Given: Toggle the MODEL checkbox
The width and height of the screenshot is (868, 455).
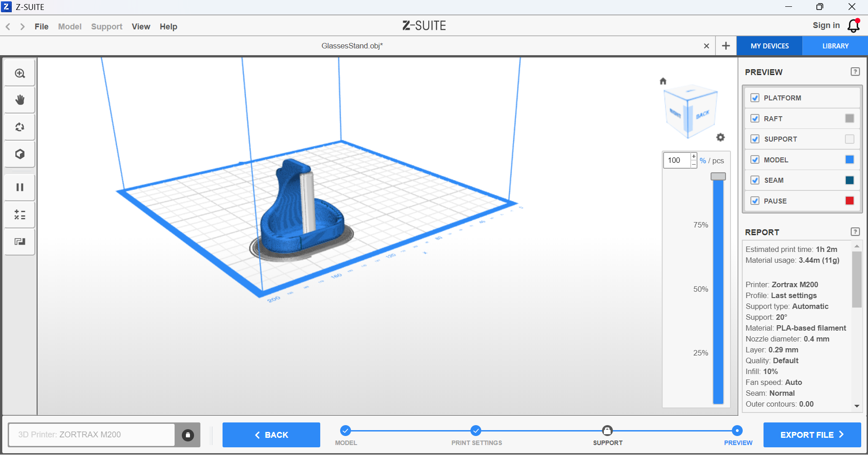Looking at the screenshot, I should click(755, 160).
